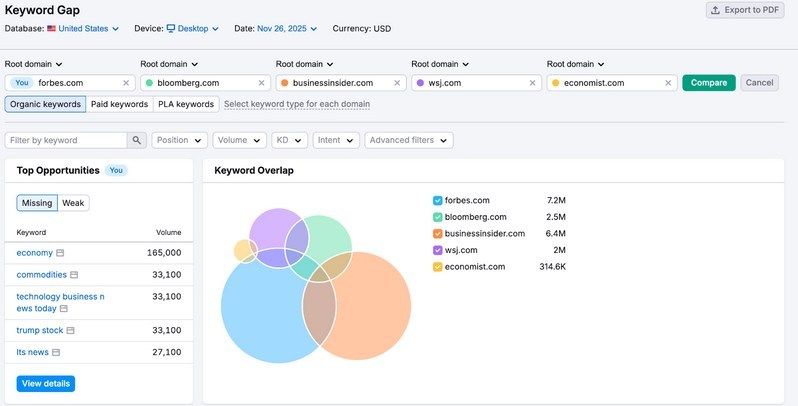Open the Nov 26, 2025 date dropdown

[287, 28]
